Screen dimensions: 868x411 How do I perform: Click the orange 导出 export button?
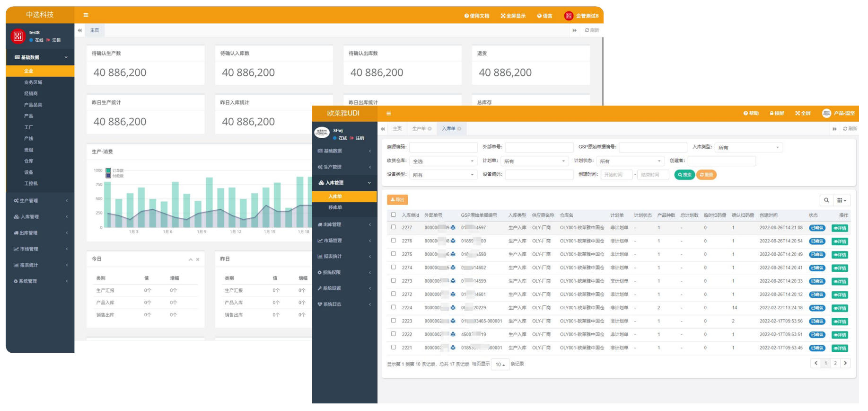coord(397,200)
